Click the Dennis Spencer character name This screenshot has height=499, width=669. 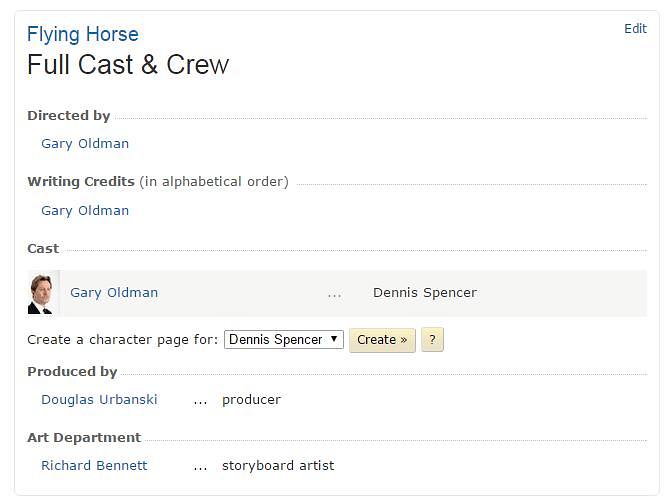coord(425,293)
